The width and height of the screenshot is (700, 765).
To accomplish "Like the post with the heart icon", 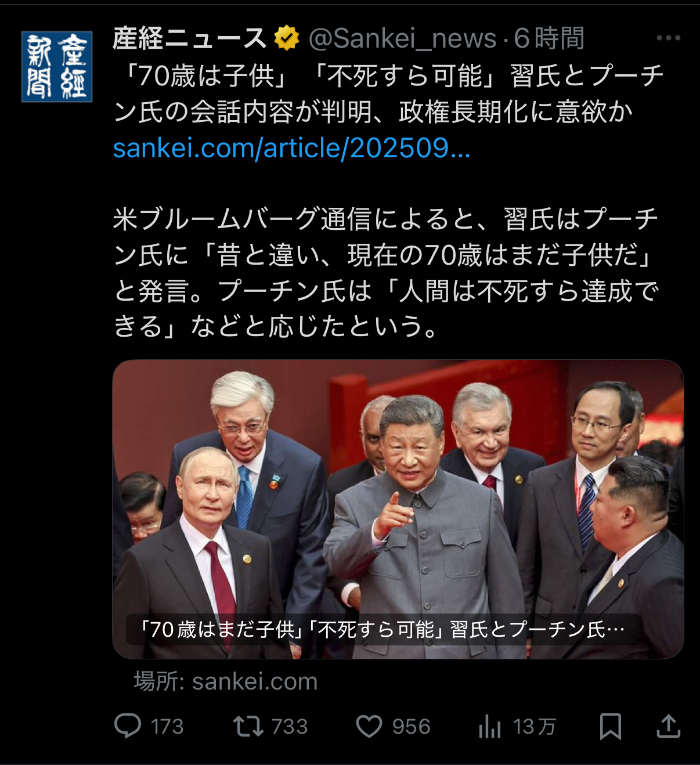I will (369, 726).
